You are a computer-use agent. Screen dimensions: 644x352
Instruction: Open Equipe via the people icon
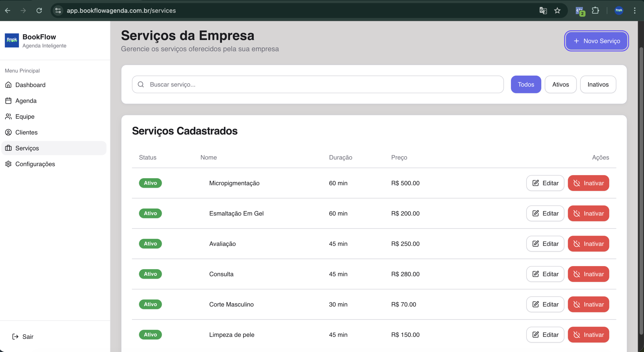8,117
